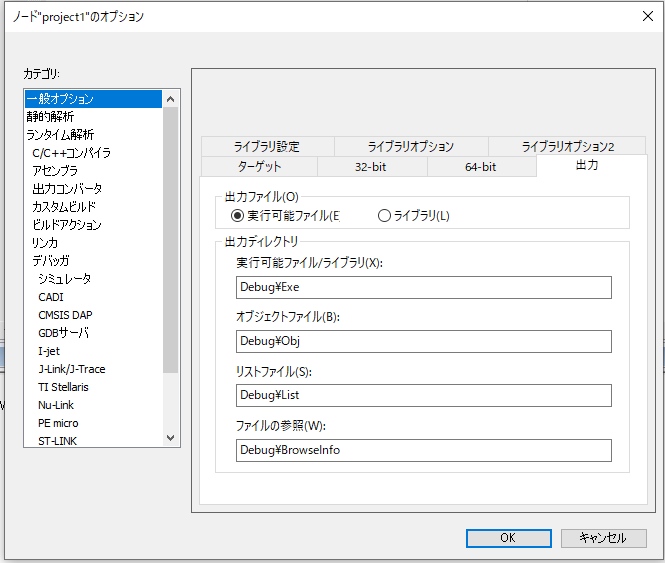Click category list scroll up arrow

170,99
